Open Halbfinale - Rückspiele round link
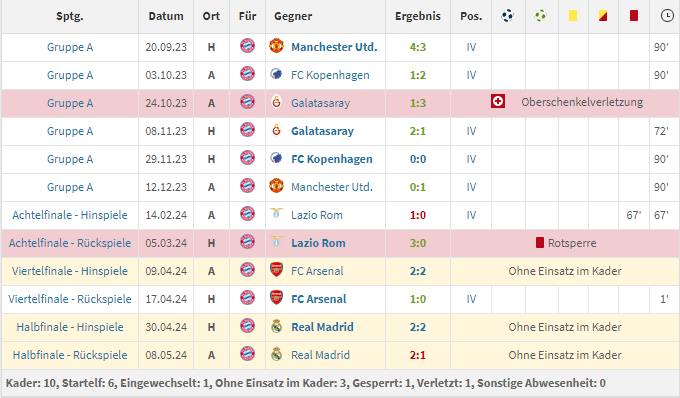The height and width of the screenshot is (398, 680). pyautogui.click(x=70, y=355)
